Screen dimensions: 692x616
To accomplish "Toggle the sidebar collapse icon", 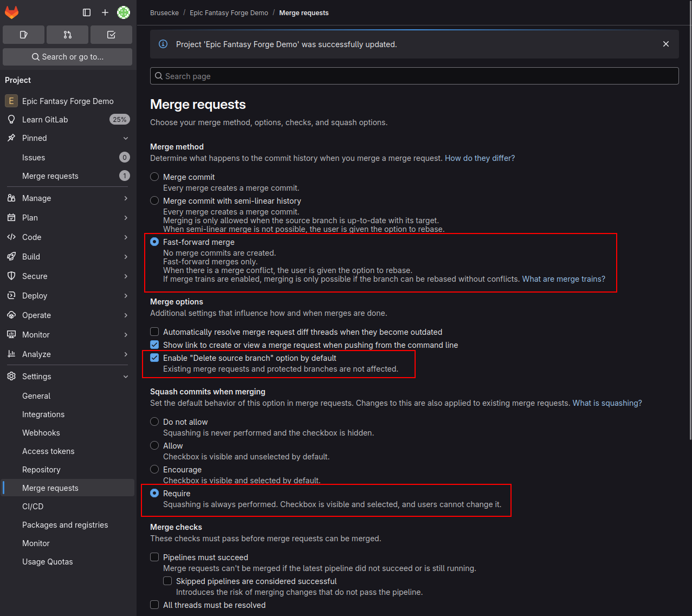I will tap(87, 12).
